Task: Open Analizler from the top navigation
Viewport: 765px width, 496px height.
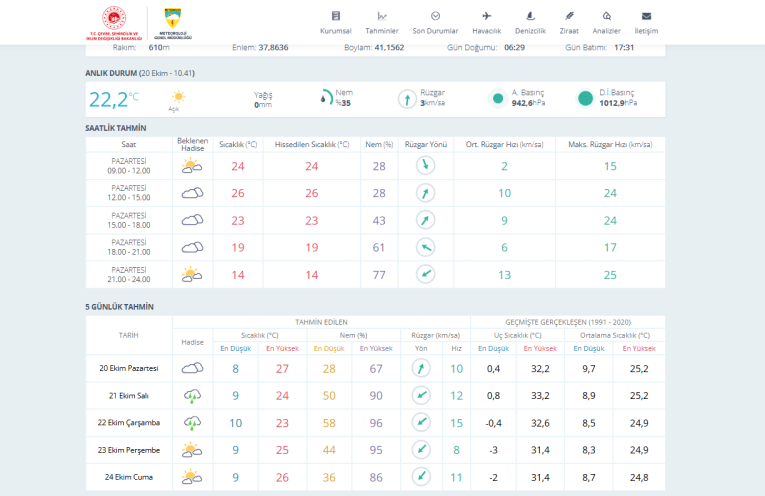Action: tap(607, 21)
